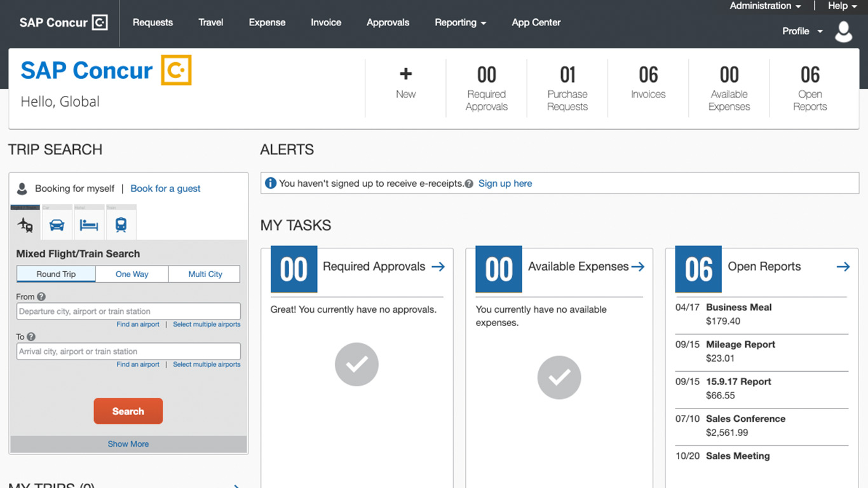Click the Booking for myself label
Image resolution: width=868 pixels, height=488 pixels.
75,189
